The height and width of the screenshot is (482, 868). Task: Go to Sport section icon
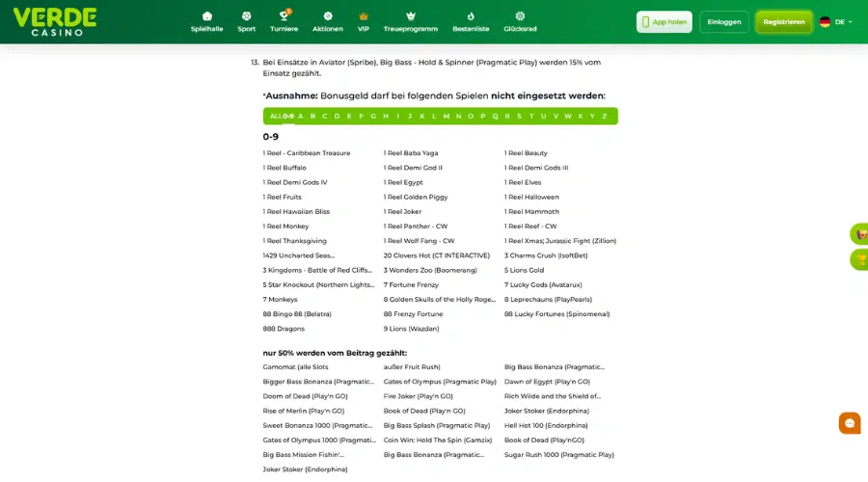click(246, 16)
